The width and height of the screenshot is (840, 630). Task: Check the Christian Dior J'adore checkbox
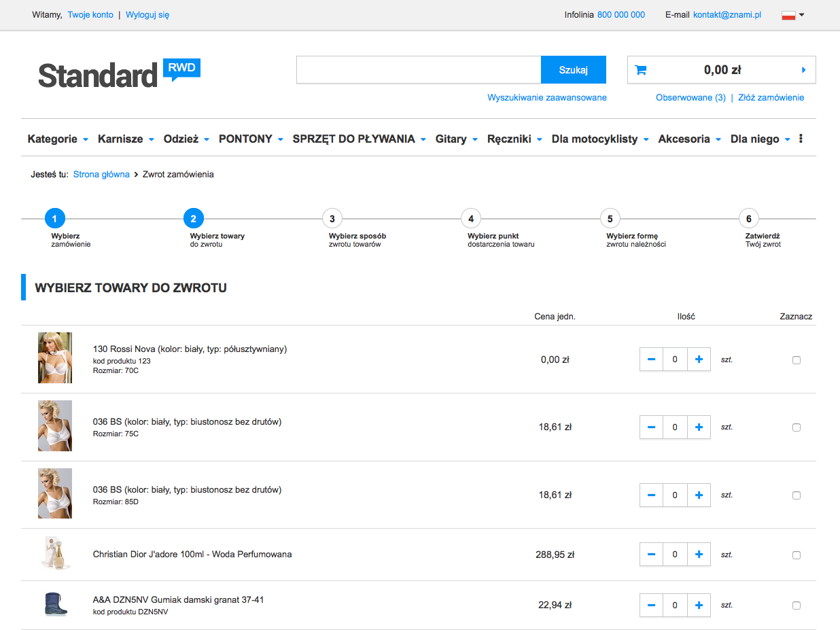(x=797, y=555)
